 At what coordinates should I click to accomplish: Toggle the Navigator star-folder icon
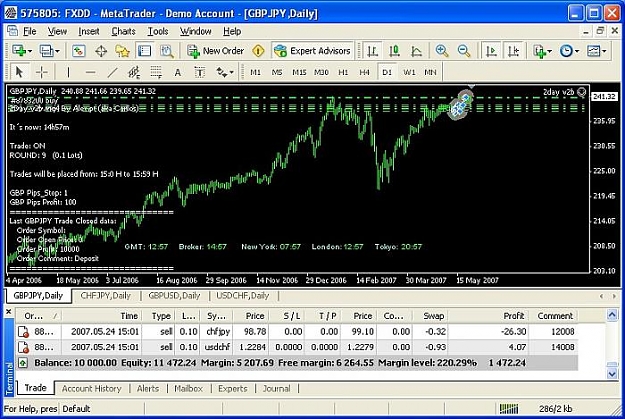pyautogui.click(x=122, y=51)
